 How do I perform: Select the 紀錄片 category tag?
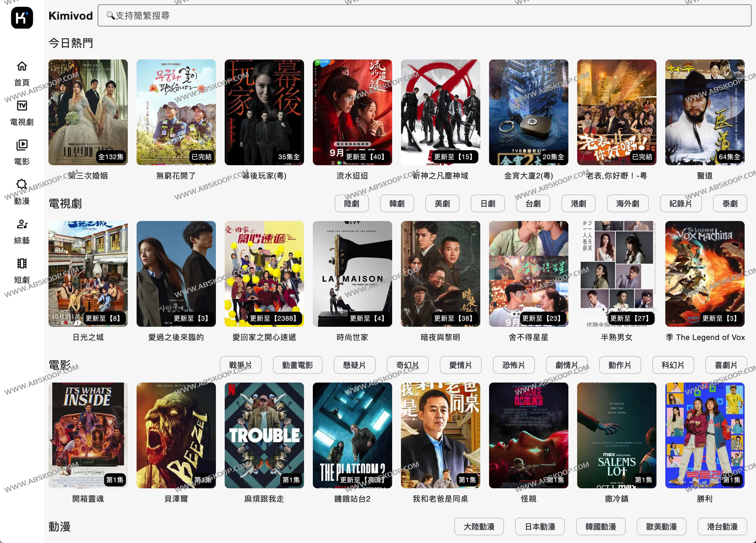(680, 203)
